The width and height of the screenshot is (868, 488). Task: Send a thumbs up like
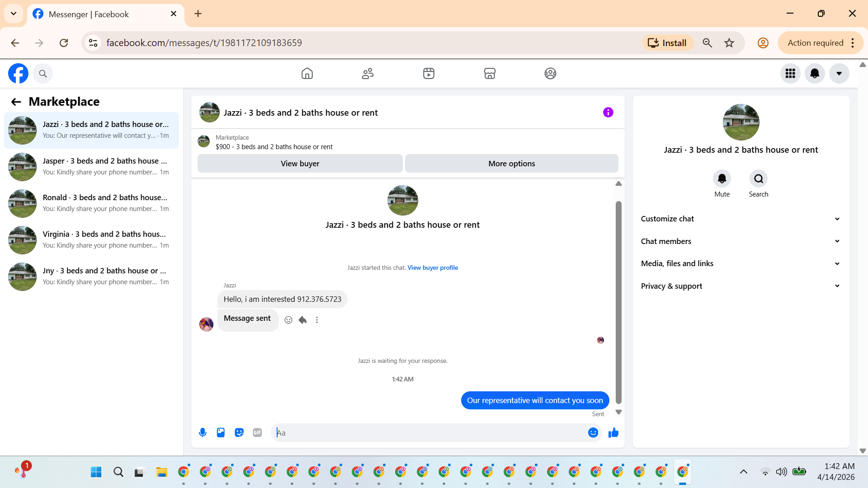tap(613, 432)
